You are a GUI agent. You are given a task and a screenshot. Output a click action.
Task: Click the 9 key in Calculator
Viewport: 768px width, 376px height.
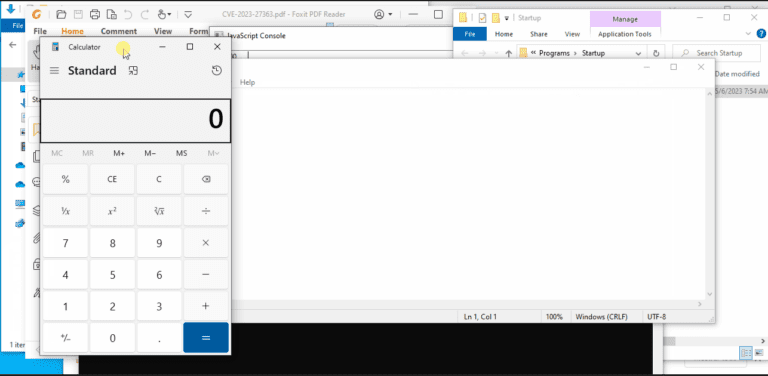159,243
